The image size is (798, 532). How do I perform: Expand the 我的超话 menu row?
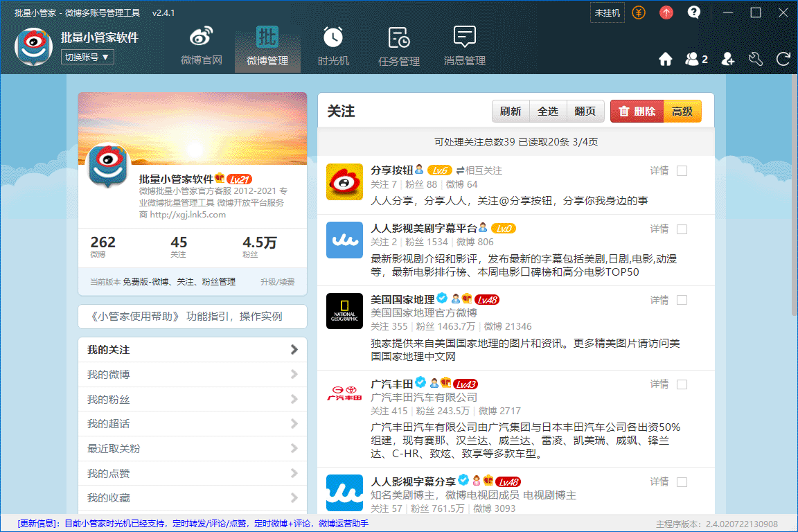tap(193, 424)
